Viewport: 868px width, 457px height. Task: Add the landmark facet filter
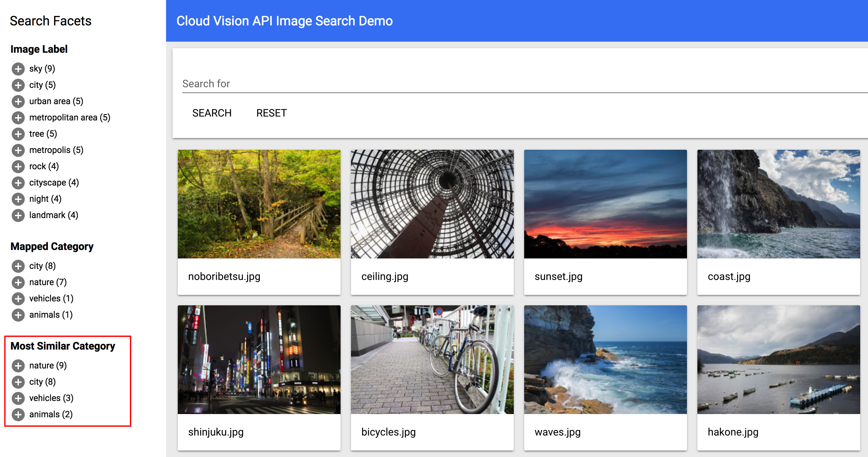pyautogui.click(x=18, y=215)
